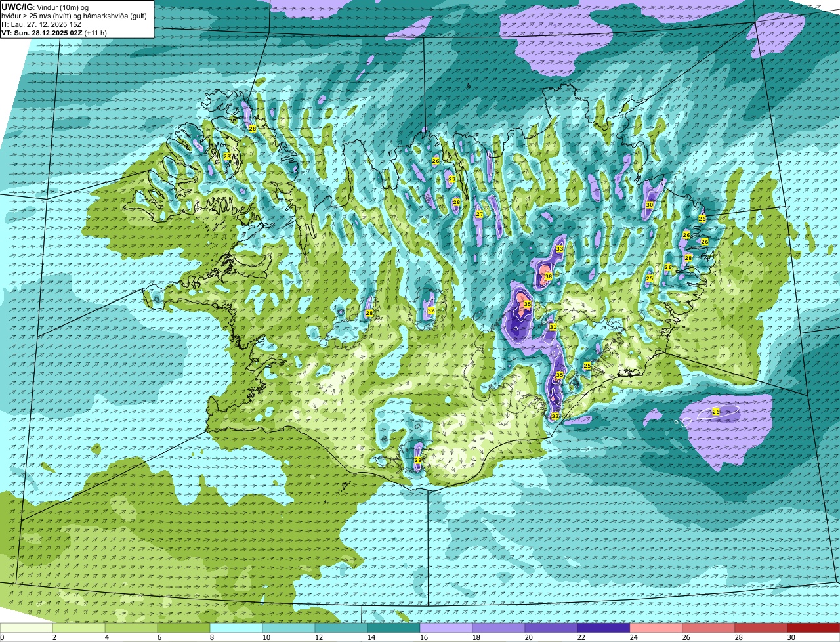This screenshot has height=642, width=840.
Task: Click the legend tick label "22"
Action: click(x=581, y=637)
